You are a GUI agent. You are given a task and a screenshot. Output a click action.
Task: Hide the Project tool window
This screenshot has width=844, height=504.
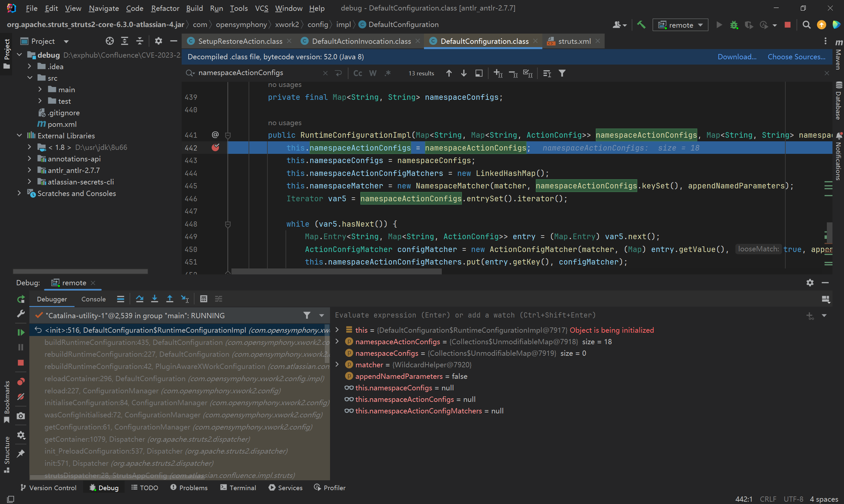coord(174,41)
